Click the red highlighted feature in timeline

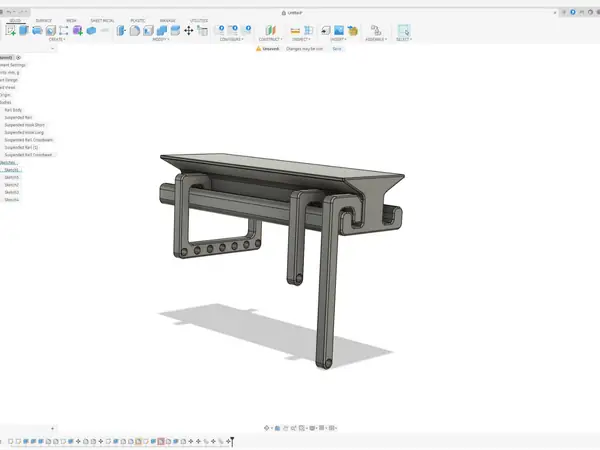(x=161, y=442)
